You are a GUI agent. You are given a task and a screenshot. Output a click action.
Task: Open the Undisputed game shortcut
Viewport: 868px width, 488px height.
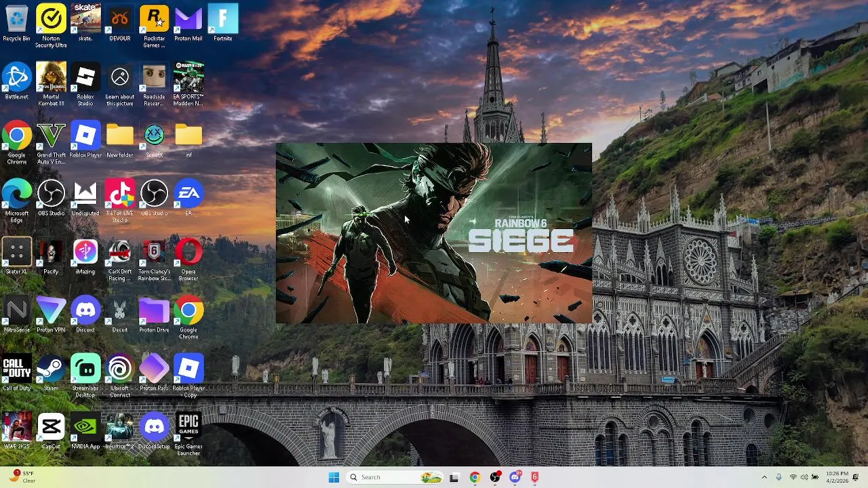pyautogui.click(x=85, y=199)
